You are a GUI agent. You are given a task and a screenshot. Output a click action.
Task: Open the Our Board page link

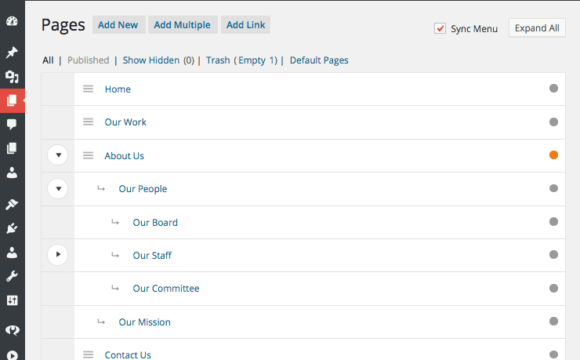point(155,222)
